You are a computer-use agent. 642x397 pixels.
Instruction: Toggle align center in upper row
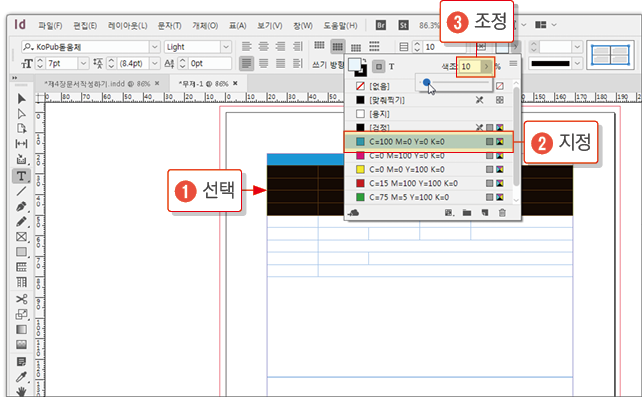click(x=263, y=46)
